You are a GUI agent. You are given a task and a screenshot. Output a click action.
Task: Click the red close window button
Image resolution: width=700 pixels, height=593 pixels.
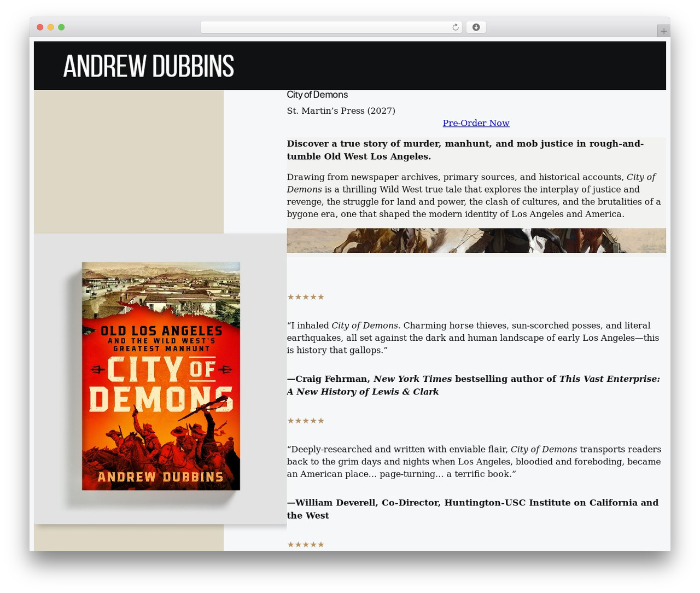[40, 27]
